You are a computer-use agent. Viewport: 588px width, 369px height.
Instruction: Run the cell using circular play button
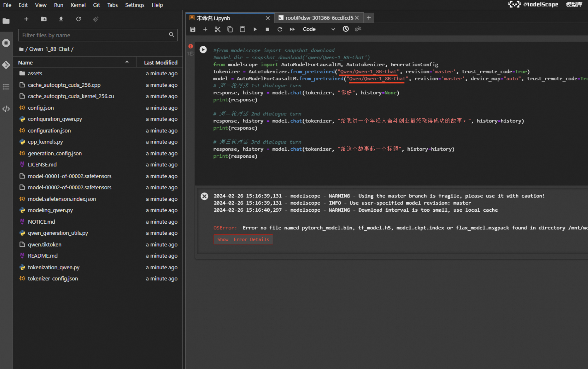pos(203,50)
